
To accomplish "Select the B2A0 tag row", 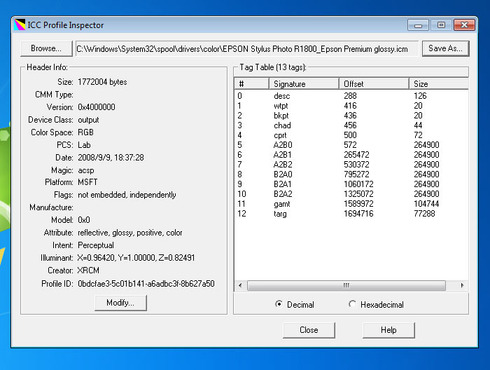I will [351, 174].
